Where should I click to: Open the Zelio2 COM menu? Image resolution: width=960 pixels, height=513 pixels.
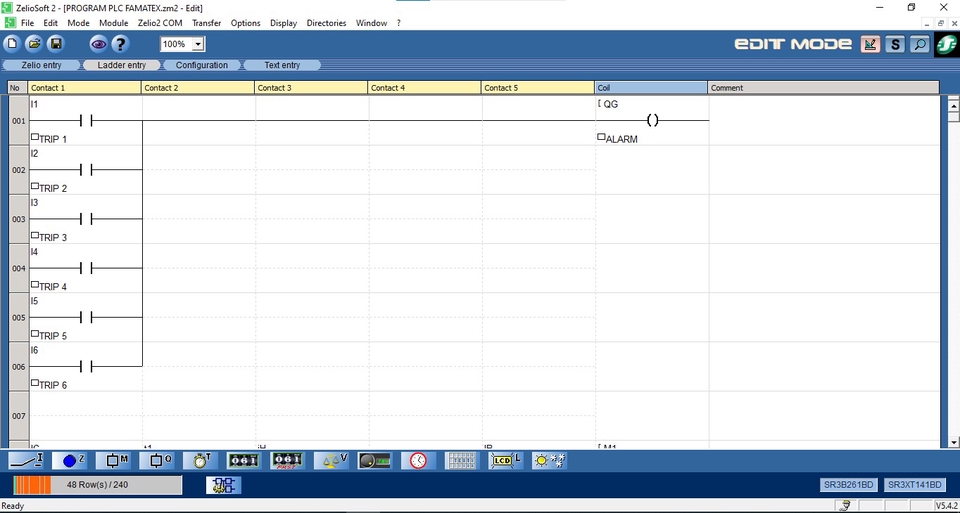click(x=160, y=23)
